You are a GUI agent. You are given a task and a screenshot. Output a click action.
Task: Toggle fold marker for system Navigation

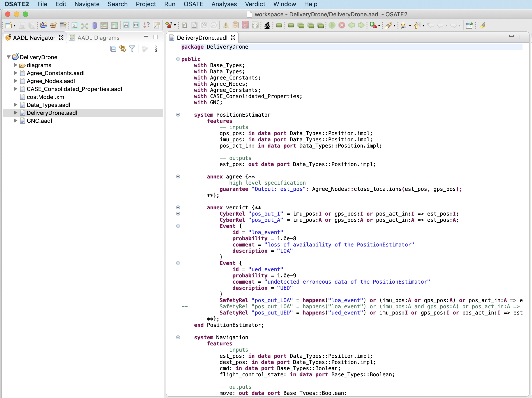(178, 337)
